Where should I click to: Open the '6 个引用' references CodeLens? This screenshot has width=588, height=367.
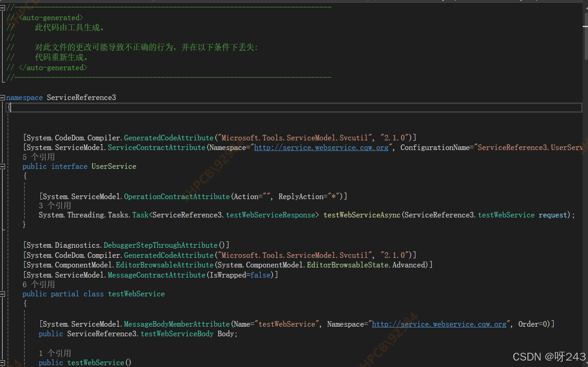[x=39, y=284]
